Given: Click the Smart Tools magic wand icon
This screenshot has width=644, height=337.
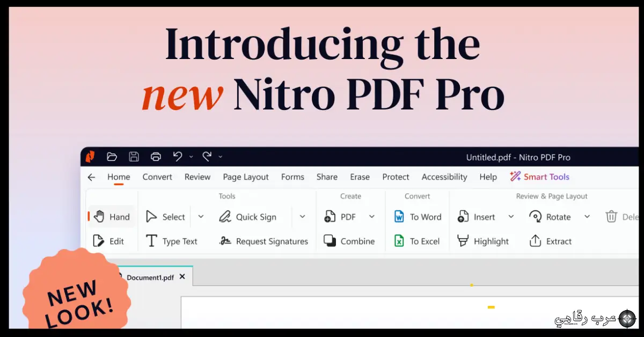Looking at the screenshot, I should (515, 177).
